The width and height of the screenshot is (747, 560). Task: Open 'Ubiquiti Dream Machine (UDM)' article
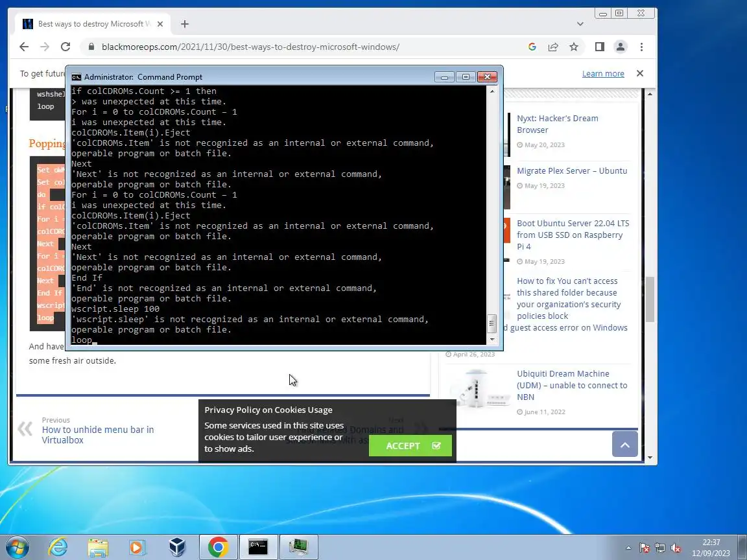coord(572,385)
